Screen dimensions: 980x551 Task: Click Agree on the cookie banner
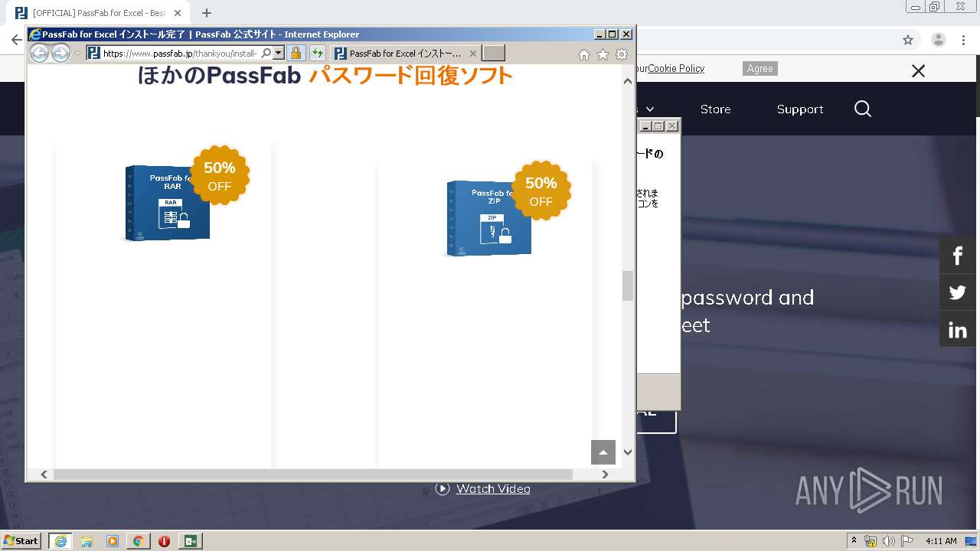(760, 68)
